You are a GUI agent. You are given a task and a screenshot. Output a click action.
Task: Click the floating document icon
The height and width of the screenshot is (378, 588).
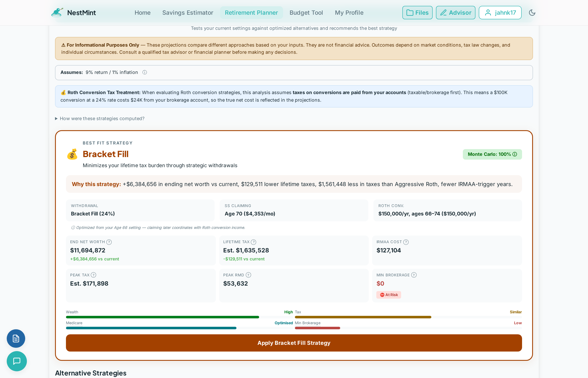pos(16,339)
